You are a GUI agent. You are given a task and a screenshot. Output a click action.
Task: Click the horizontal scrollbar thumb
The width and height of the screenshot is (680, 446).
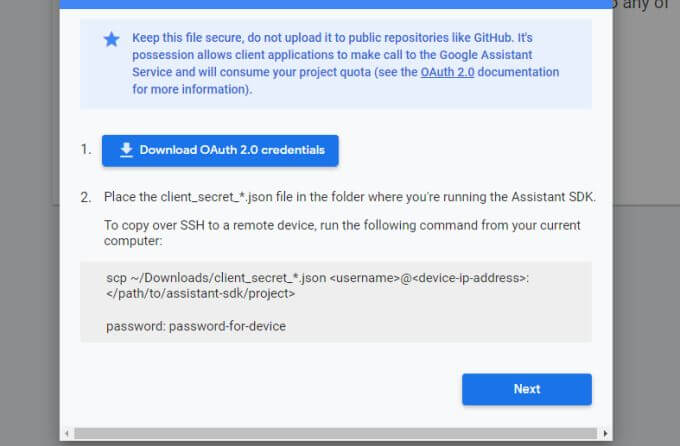tap(330, 433)
